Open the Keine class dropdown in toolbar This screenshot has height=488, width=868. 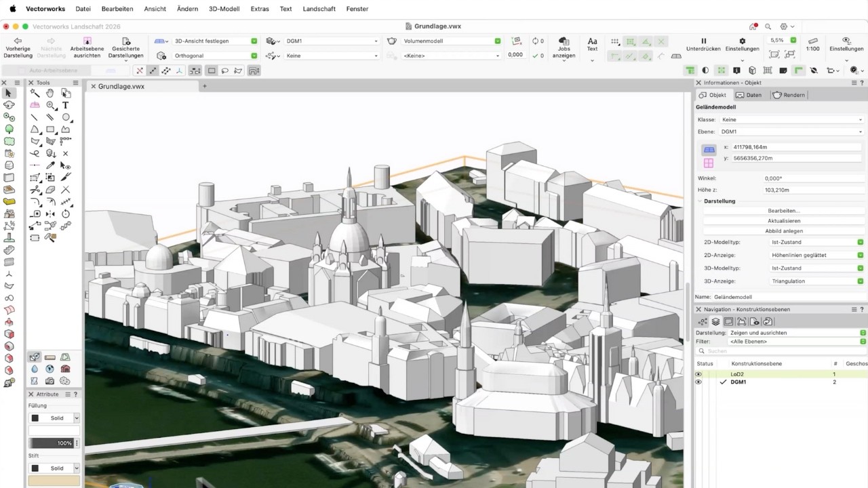pyautogui.click(x=332, y=56)
